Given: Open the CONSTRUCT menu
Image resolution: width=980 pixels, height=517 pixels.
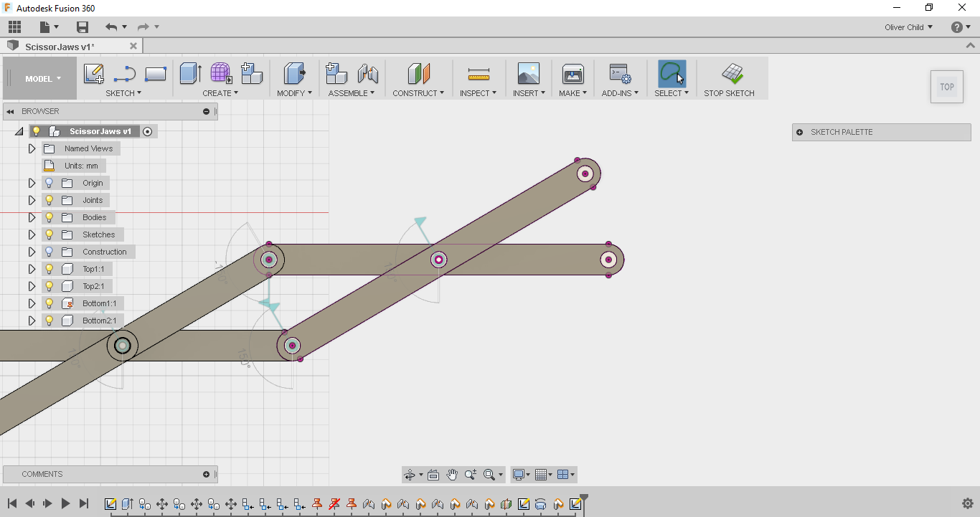Looking at the screenshot, I should click(x=418, y=93).
